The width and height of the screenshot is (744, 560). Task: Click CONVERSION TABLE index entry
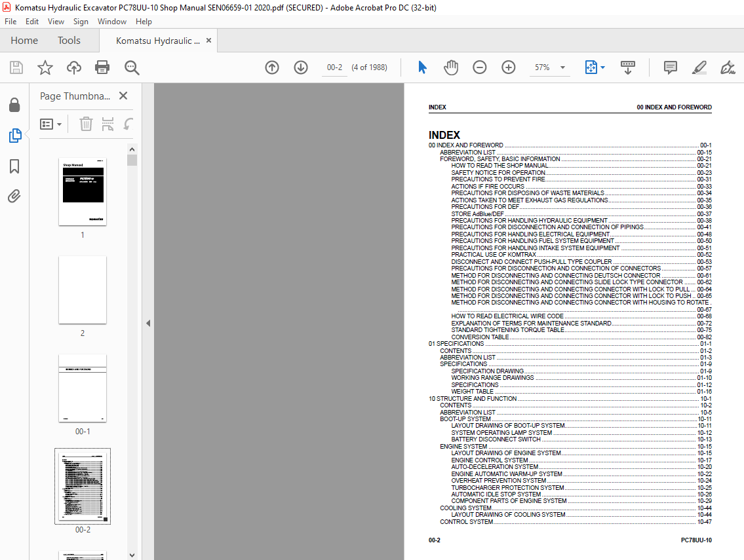[581, 337]
